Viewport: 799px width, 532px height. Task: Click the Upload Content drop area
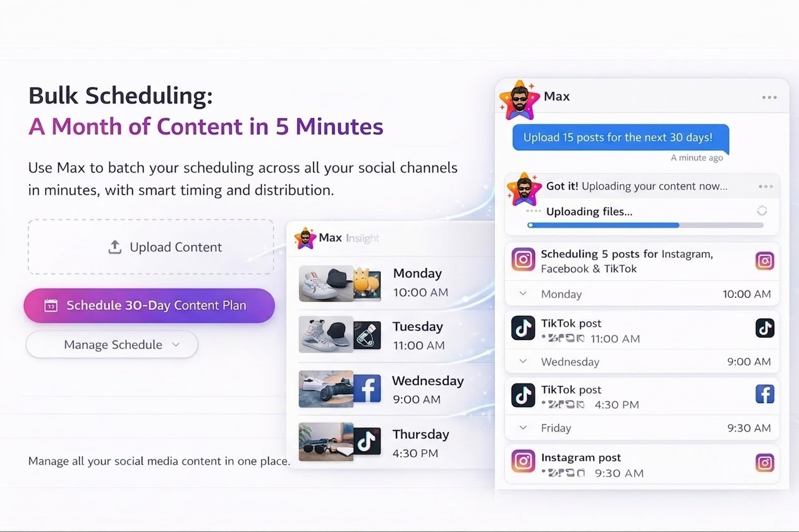pos(150,247)
